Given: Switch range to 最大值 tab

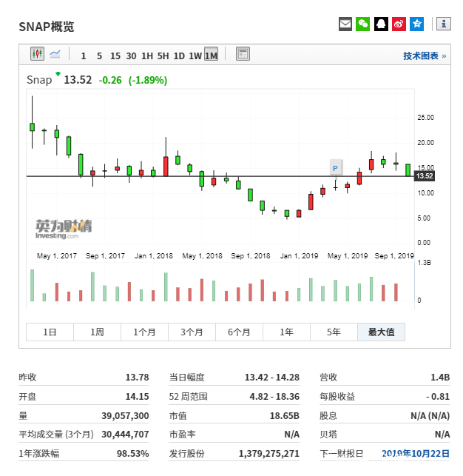Looking at the screenshot, I should (381, 332).
